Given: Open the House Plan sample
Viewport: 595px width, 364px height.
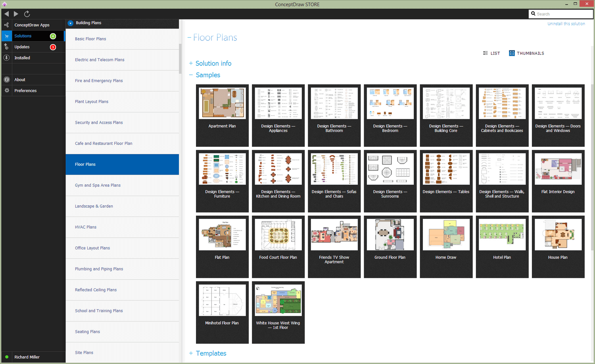Looking at the screenshot, I should 558,247.
